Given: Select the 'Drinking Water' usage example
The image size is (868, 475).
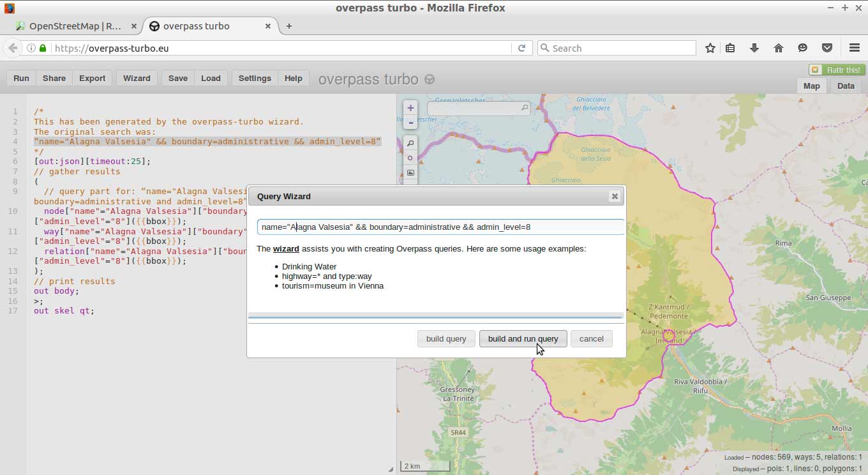Looking at the screenshot, I should [309, 266].
